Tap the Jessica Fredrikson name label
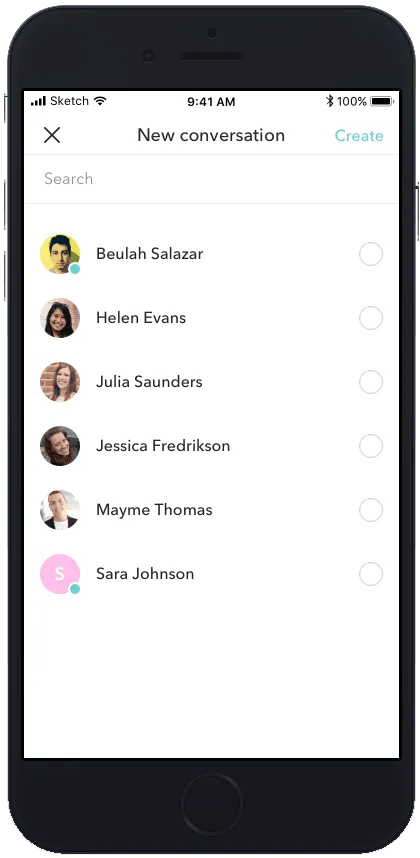This screenshot has height=858, width=420. tap(163, 446)
